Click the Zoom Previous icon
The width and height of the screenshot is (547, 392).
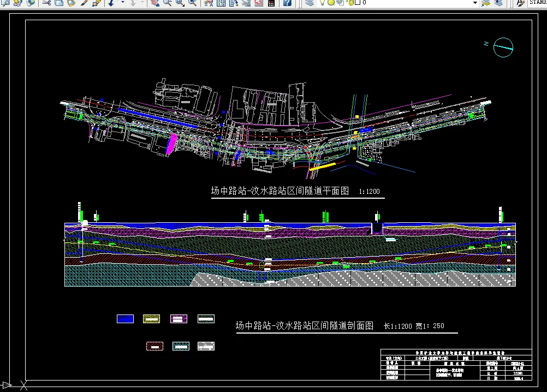coord(193,3)
